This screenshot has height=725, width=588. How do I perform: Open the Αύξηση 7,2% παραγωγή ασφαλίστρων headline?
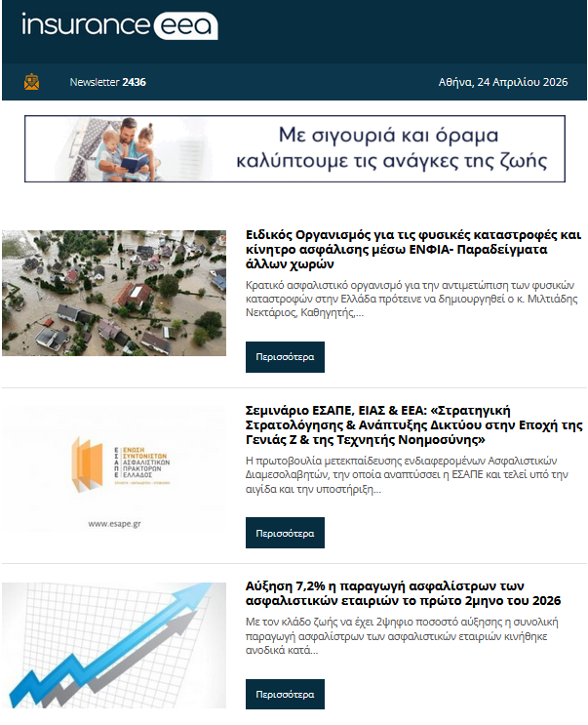(x=403, y=593)
